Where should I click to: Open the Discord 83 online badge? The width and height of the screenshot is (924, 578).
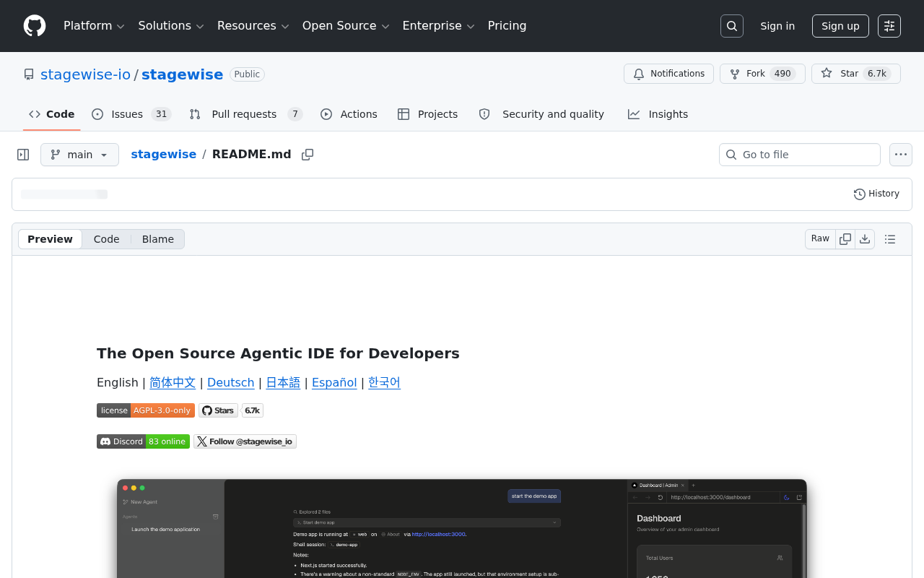point(143,441)
